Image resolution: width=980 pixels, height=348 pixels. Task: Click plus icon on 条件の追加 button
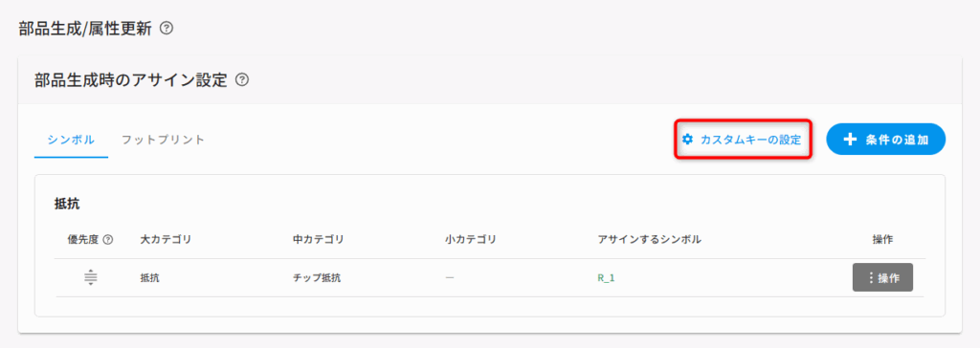[x=850, y=140]
